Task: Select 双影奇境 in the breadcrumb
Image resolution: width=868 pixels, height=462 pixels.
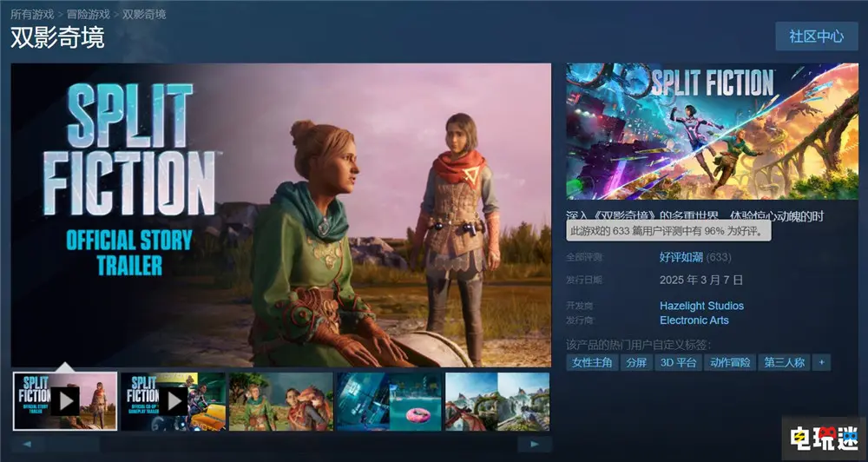Action: click(144, 14)
